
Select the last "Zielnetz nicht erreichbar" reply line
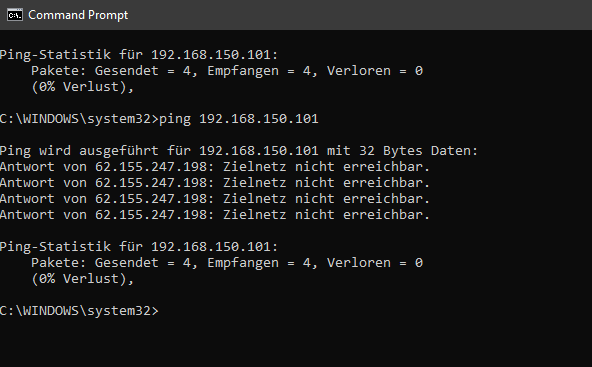point(215,214)
